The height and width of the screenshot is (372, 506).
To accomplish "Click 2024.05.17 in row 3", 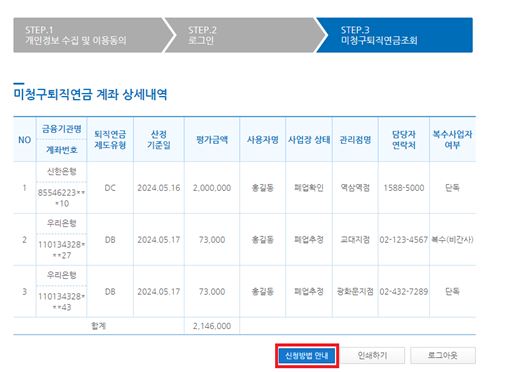I will (x=159, y=292).
